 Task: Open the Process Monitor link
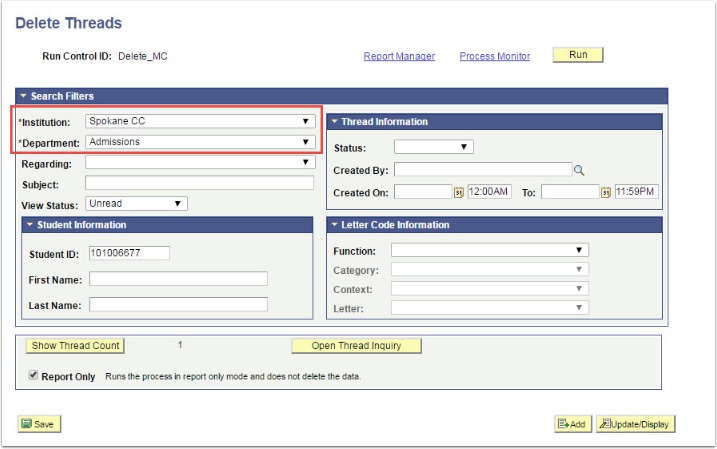point(495,56)
